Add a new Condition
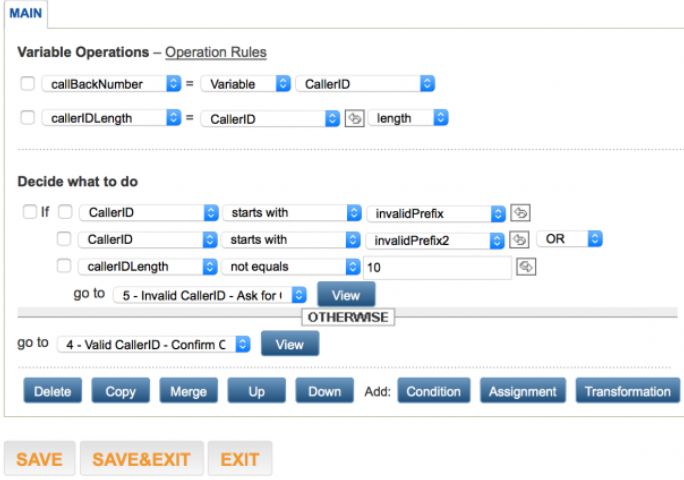Screen dimensions: 684x480 pyautogui.click(x=434, y=391)
